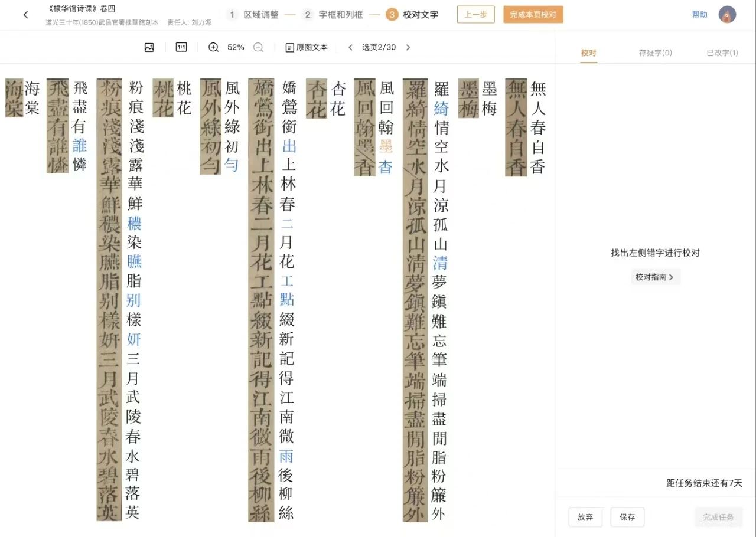The height and width of the screenshot is (537, 756).
Task: Click the 上一步 button
Action: click(475, 15)
